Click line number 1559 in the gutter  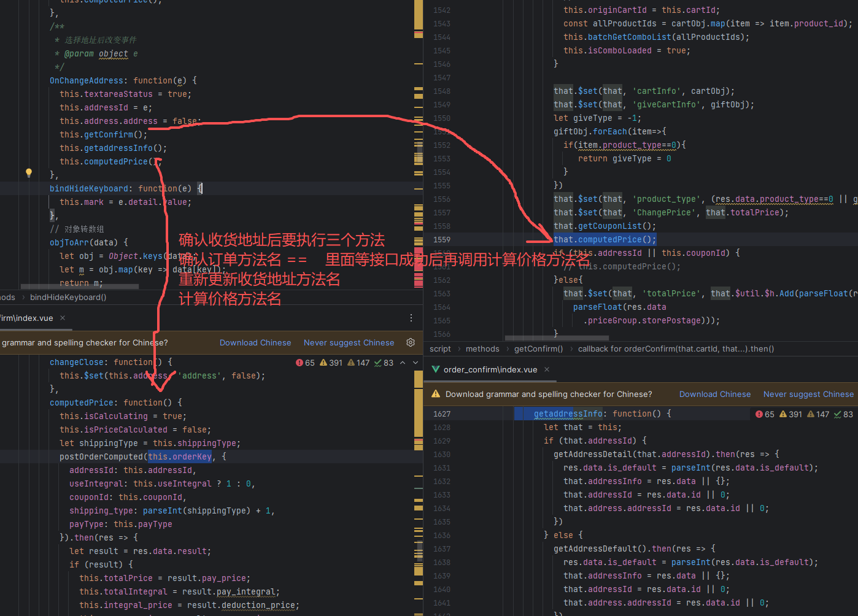441,240
